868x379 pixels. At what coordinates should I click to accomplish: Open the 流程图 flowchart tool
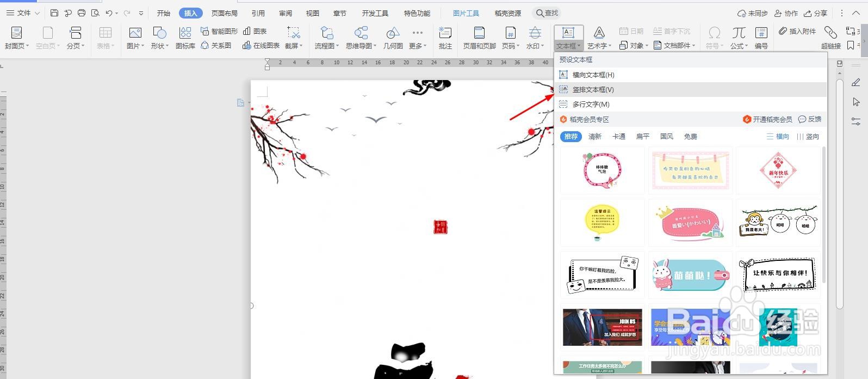point(326,38)
